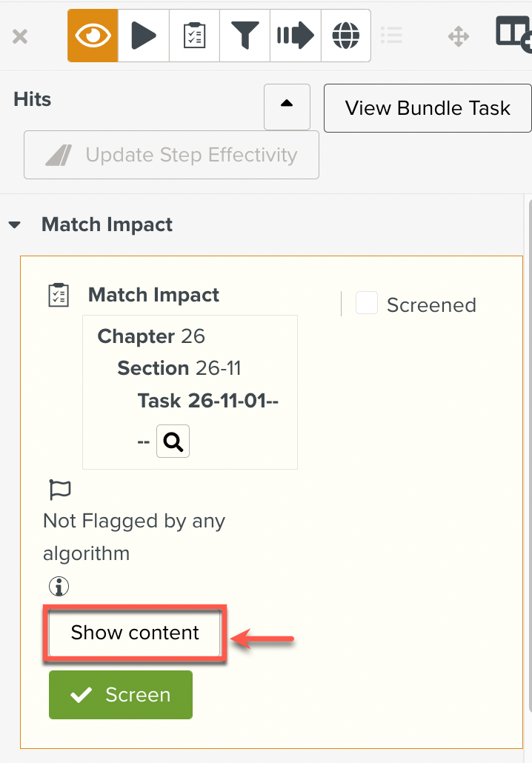
Task: Click the Update Step Effectivity button
Action: click(x=171, y=155)
